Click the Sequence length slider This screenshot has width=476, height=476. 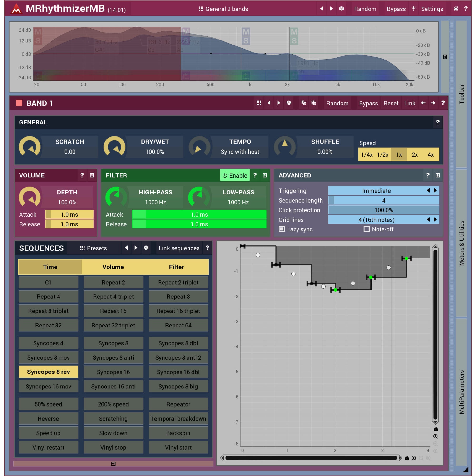click(x=384, y=200)
